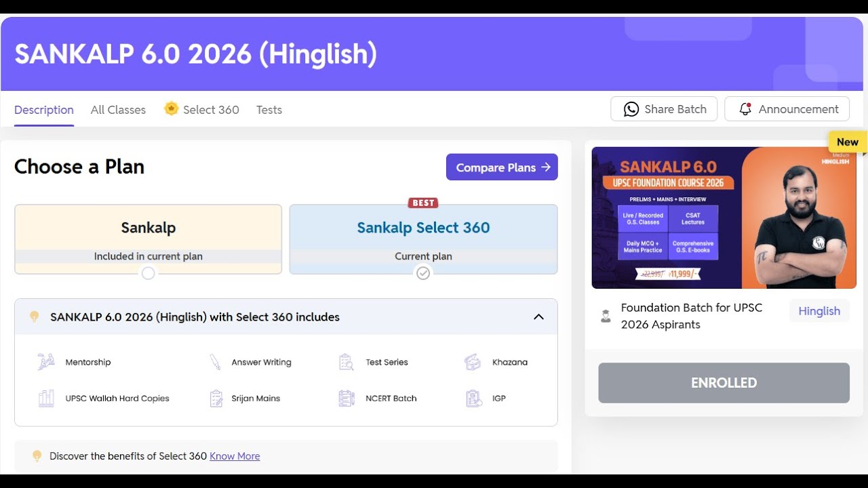Click the WhatsApp icon in Share Batch
Screen dimensions: 868x488
click(631, 109)
